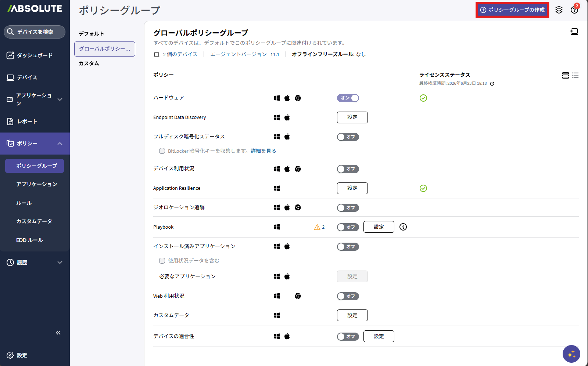Open Custom Data submenu item
This screenshot has width=588, height=366.
(34, 221)
